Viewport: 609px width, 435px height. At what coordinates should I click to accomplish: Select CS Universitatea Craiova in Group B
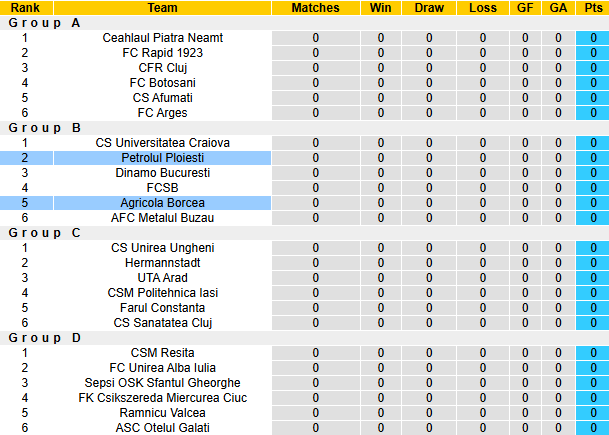coord(163,143)
